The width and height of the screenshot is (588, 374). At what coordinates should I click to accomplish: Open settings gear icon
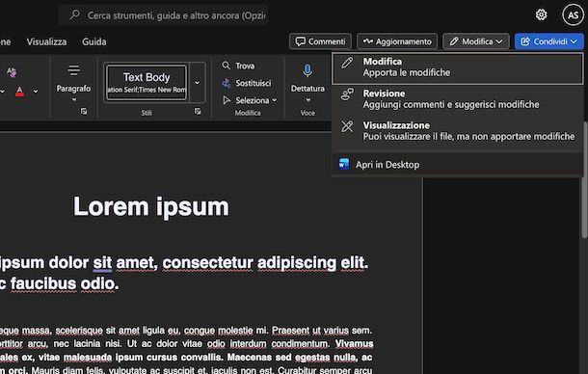click(541, 14)
